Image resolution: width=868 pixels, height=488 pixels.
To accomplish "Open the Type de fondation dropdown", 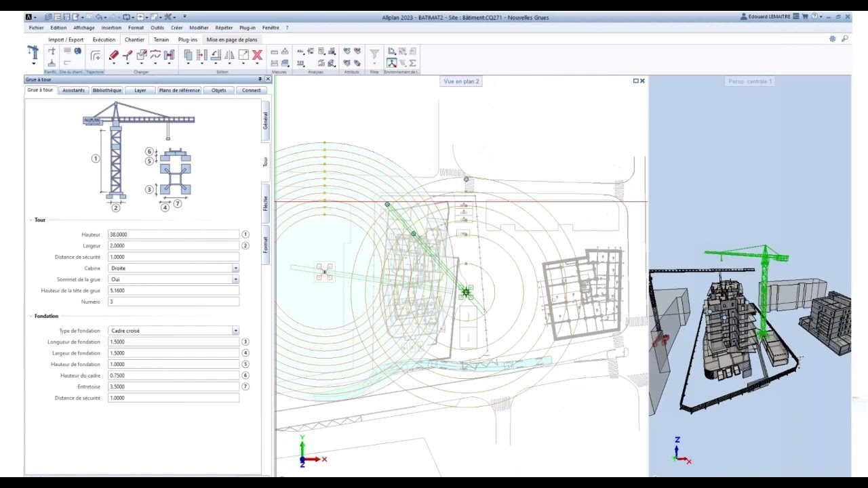I will 235,331.
